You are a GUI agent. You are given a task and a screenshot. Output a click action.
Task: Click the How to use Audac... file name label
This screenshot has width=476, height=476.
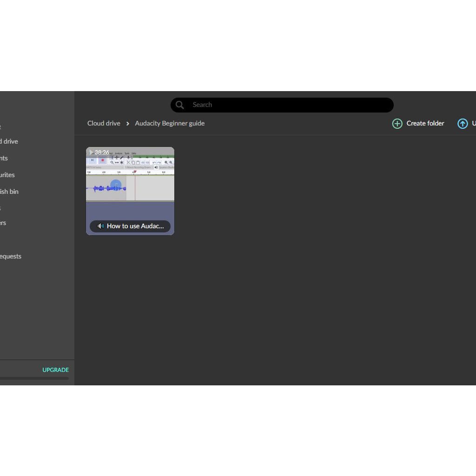[x=135, y=226]
